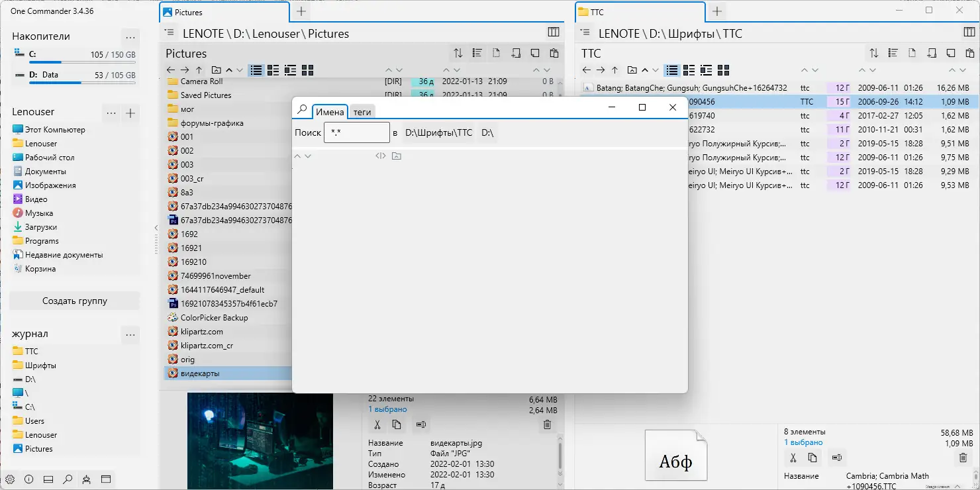The image size is (980, 490).
Task: Switch to TTC tab
Action: click(x=640, y=12)
